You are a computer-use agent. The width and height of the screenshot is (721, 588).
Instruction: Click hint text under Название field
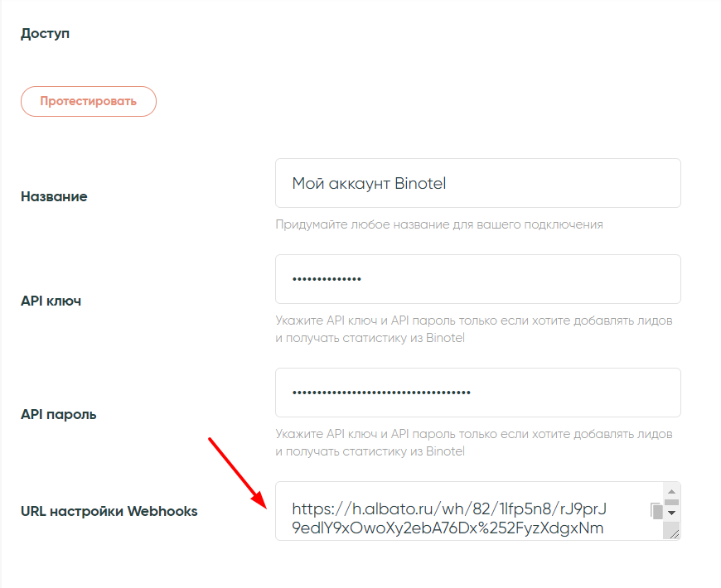tap(439, 224)
